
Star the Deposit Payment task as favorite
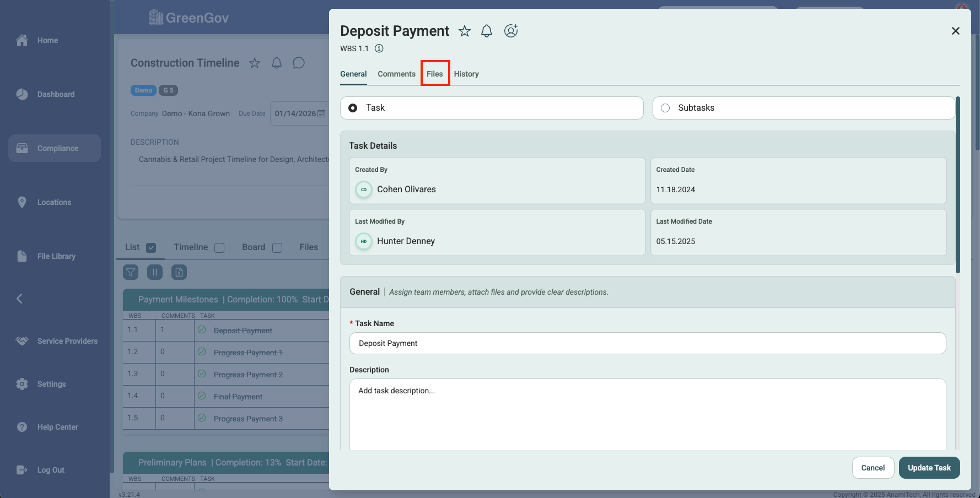click(x=465, y=31)
